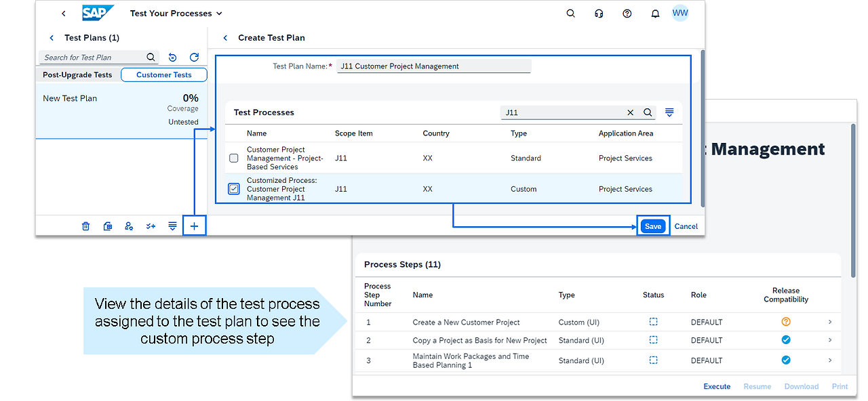Click the Release Compatibility column header
Image resolution: width=868 pixels, height=401 pixels.
coord(786,295)
